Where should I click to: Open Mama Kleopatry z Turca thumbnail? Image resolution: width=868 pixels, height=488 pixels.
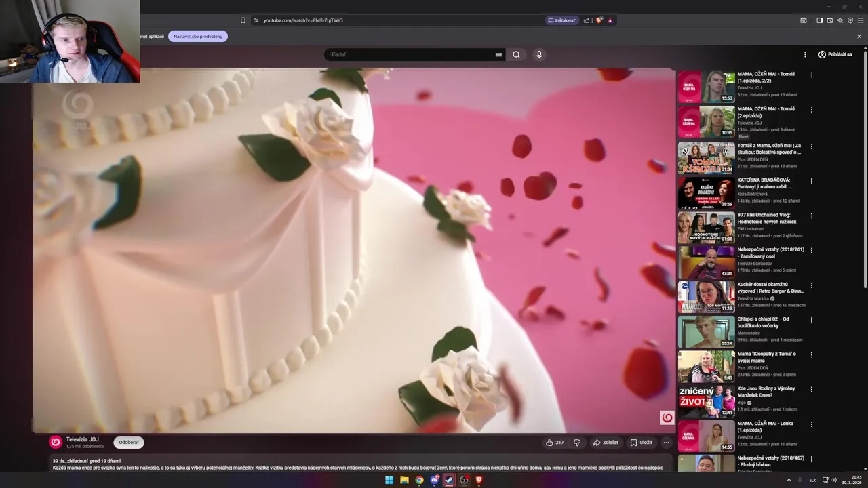click(706, 366)
